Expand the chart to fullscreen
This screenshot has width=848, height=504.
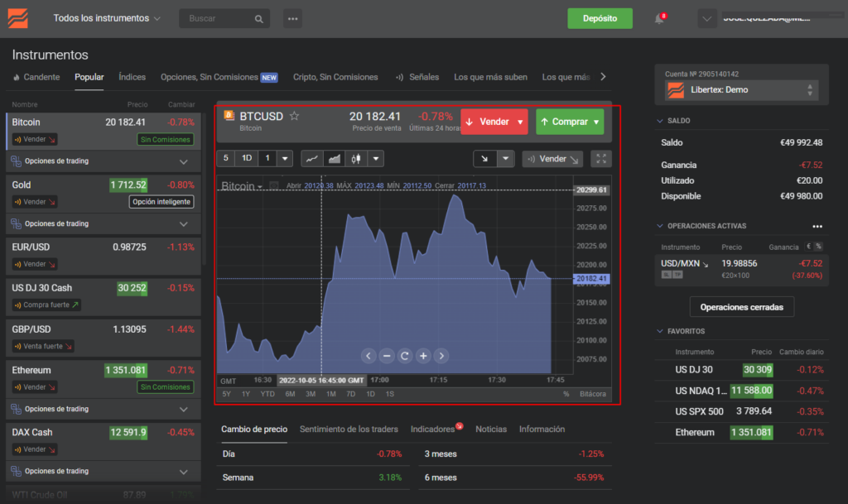coord(601,159)
